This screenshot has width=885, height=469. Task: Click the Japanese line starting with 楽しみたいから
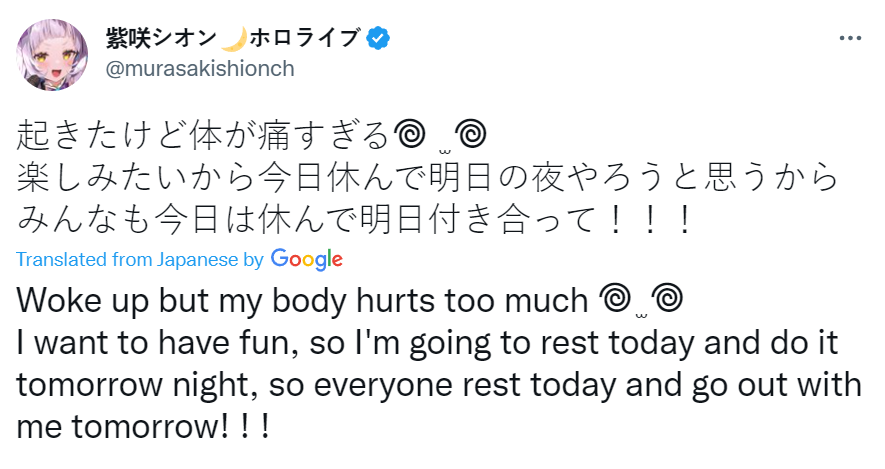(427, 178)
